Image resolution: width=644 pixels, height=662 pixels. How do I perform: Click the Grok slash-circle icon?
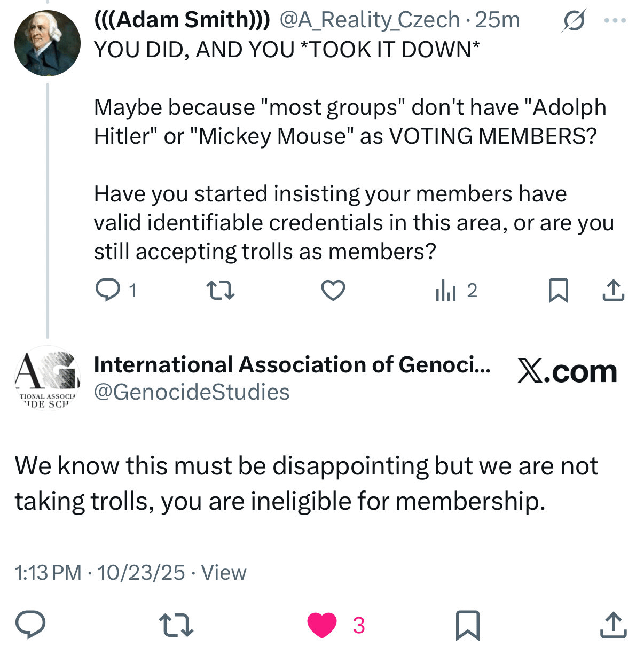[574, 21]
